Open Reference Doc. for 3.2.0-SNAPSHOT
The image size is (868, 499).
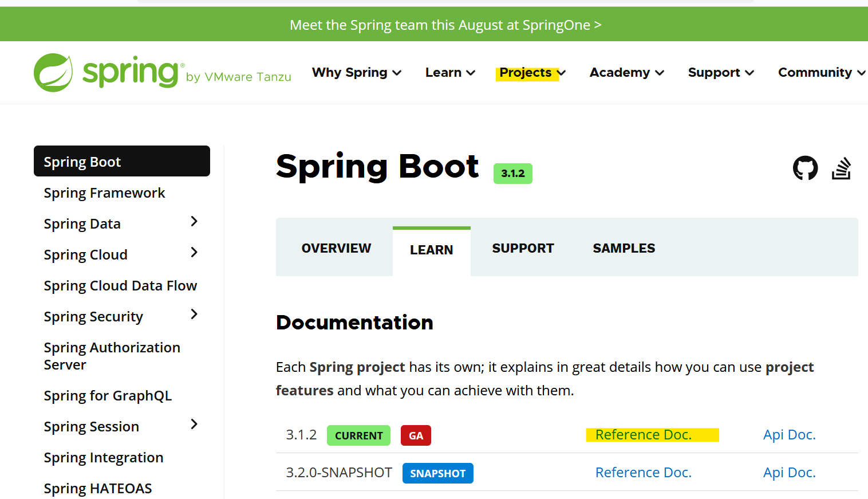[644, 473]
